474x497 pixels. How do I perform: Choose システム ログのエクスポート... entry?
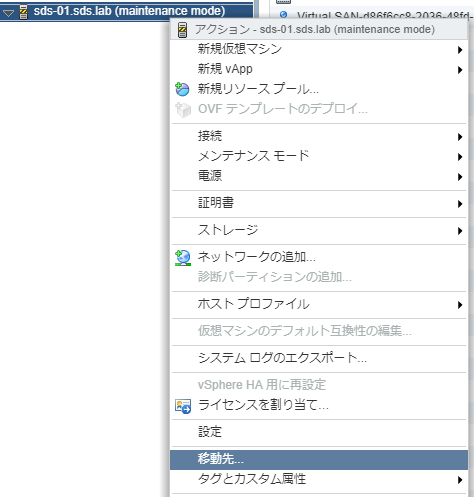coord(319,358)
